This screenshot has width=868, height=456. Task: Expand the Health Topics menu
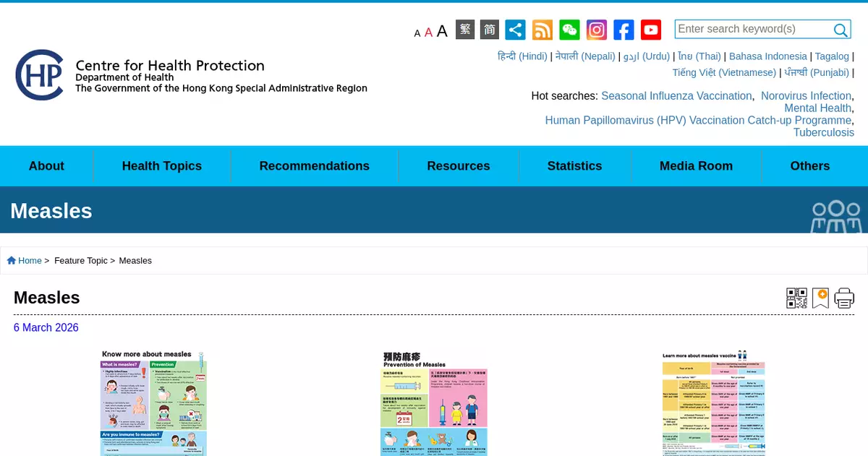(161, 166)
